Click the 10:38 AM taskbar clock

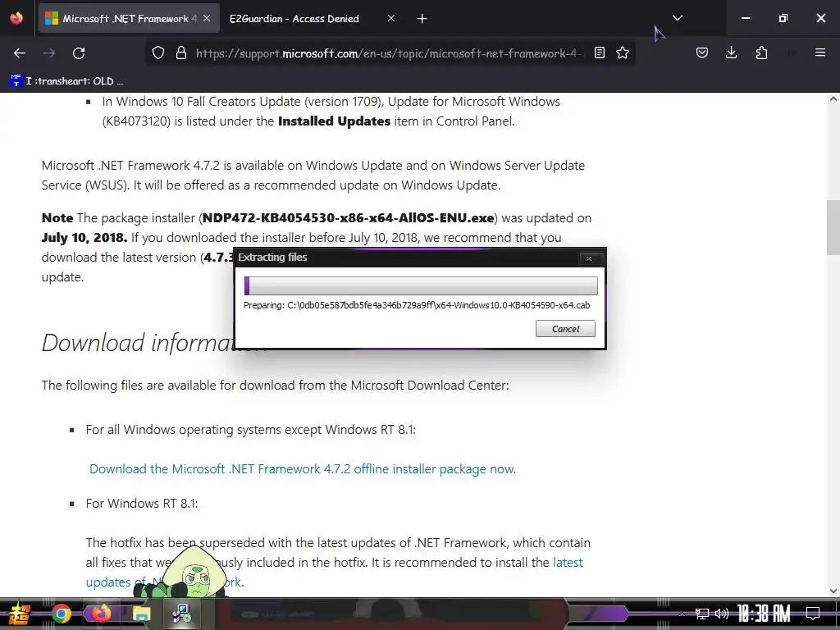pyautogui.click(x=764, y=614)
